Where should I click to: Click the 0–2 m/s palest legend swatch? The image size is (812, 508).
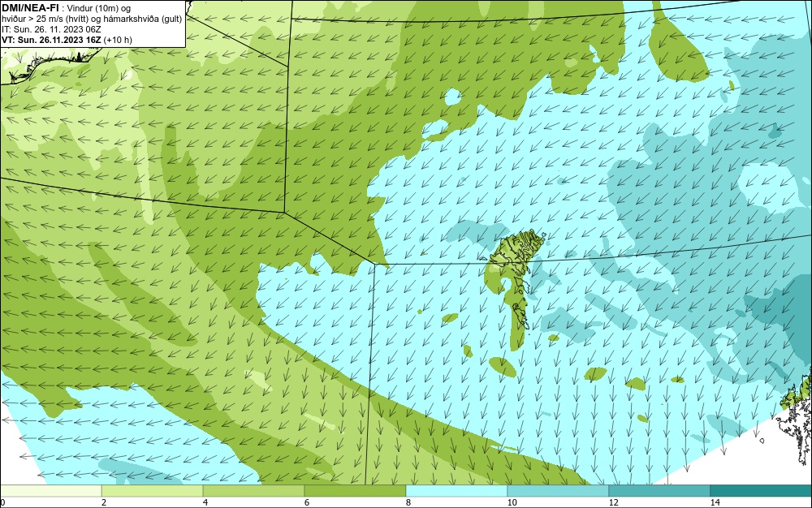pyautogui.click(x=50, y=490)
